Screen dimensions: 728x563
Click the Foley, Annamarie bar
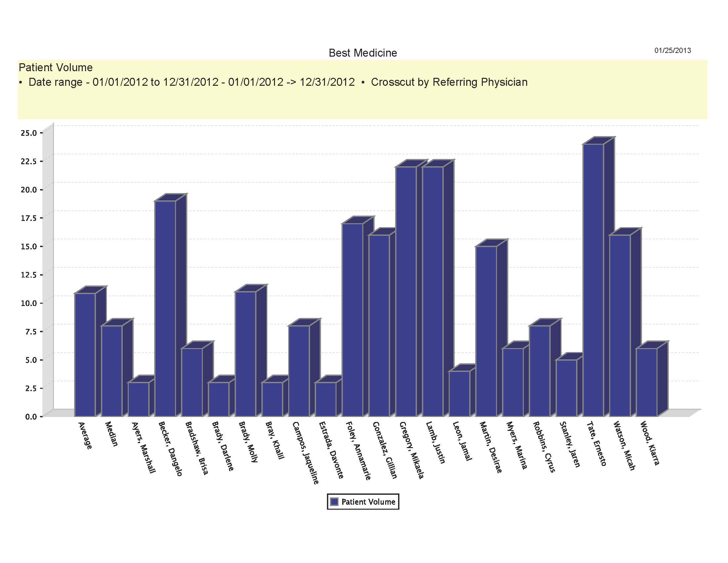pos(352,320)
